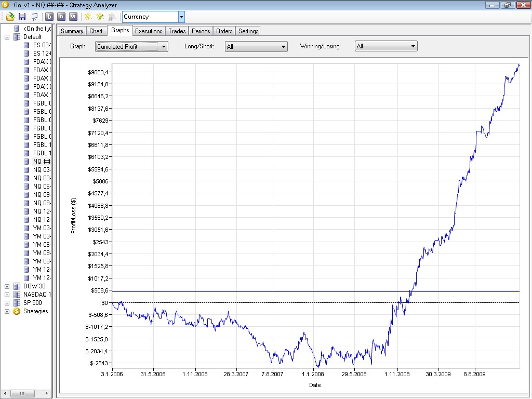Screen dimensions: 532x399
Task: Click the presentation screen toolbar icon
Action: 34,17
